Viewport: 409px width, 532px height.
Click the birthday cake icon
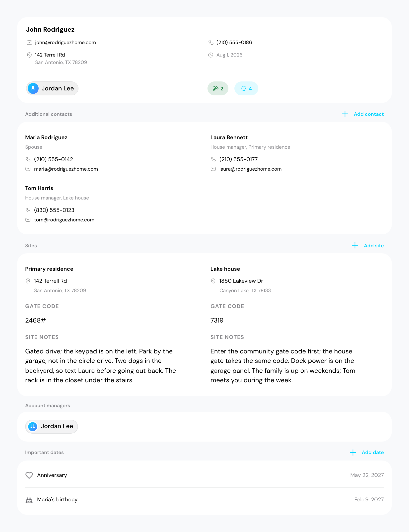29,500
